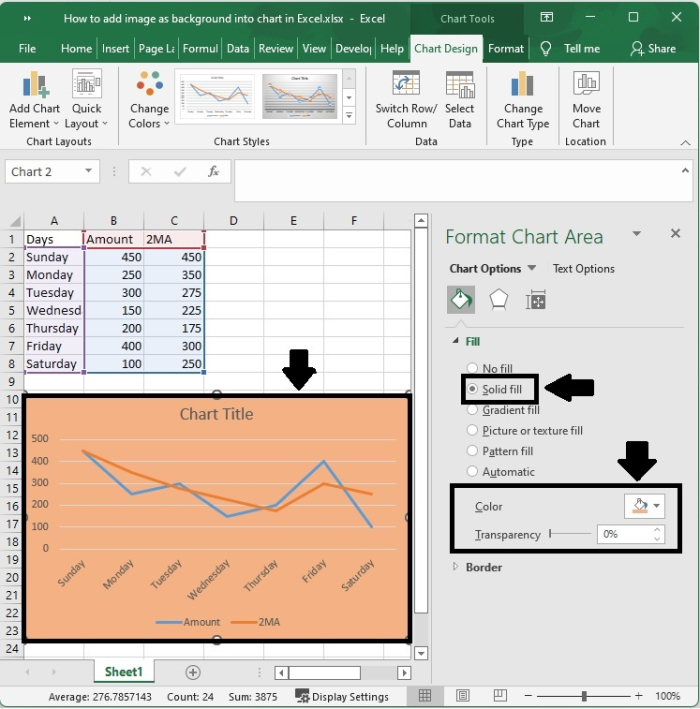Click the Move Chart icon
The image size is (700, 709).
tap(586, 83)
